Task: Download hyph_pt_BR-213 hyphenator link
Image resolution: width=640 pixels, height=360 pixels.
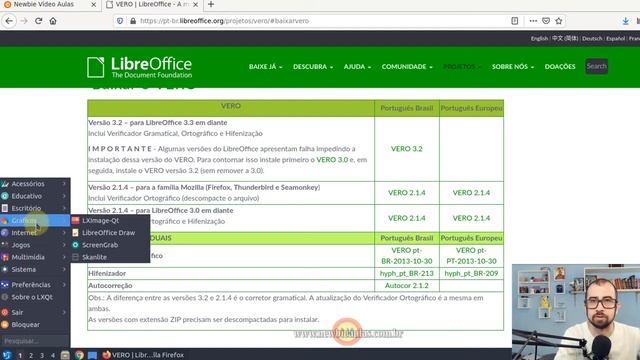Action: [407, 273]
